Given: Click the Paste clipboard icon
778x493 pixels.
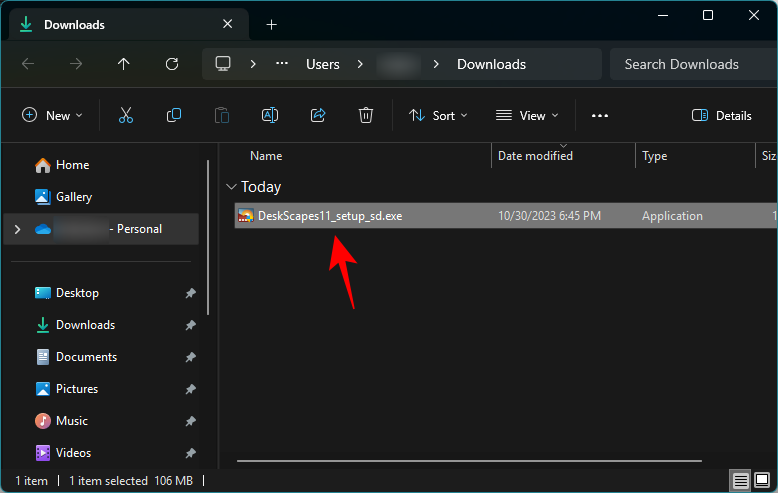Looking at the screenshot, I should (x=222, y=116).
